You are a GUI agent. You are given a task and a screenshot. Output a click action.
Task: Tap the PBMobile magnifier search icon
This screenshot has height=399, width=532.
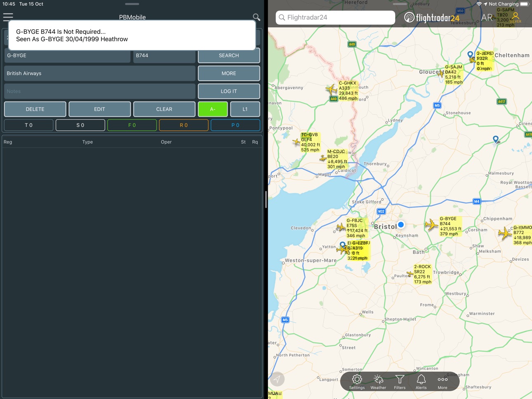(257, 17)
